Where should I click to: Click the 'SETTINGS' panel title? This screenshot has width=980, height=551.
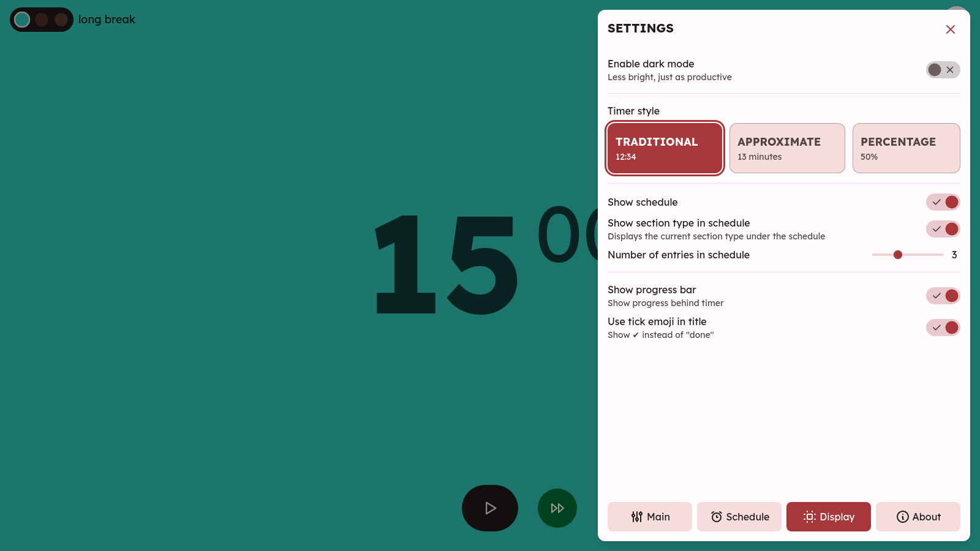point(641,28)
